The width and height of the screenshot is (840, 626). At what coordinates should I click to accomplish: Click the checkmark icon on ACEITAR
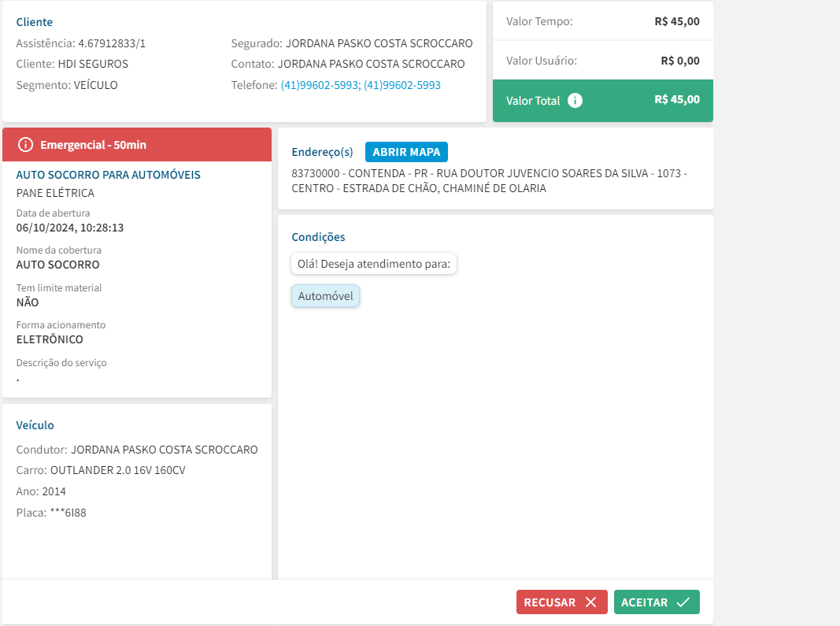click(x=683, y=602)
